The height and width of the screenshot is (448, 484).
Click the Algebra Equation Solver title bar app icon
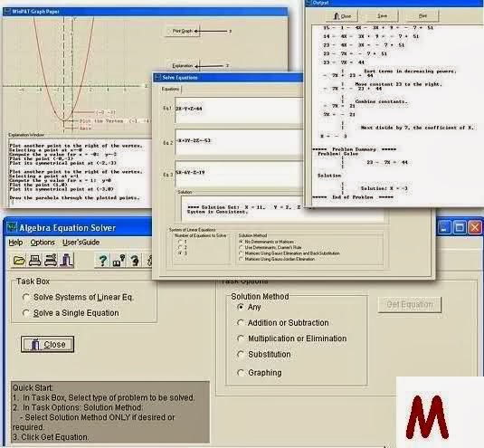click(12, 227)
